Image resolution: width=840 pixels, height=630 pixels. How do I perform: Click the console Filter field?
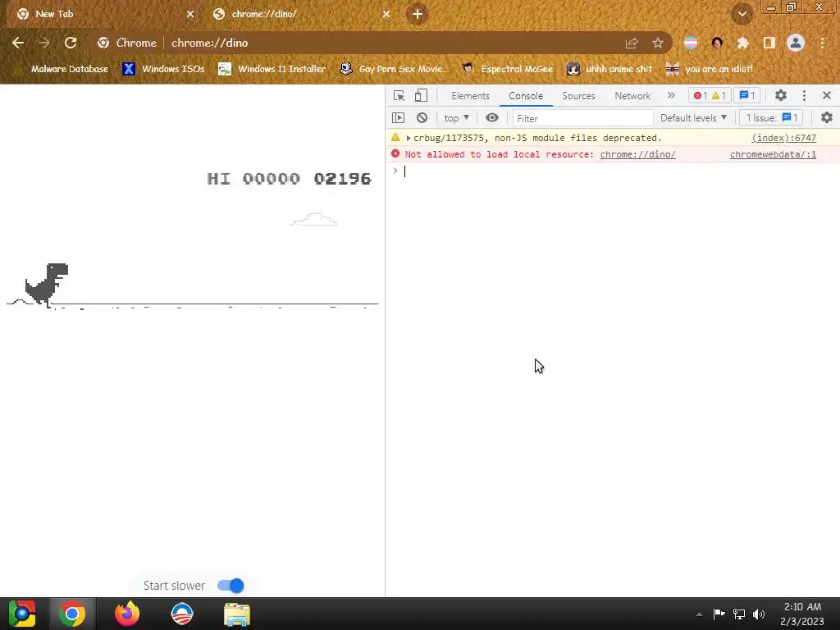pyautogui.click(x=582, y=118)
